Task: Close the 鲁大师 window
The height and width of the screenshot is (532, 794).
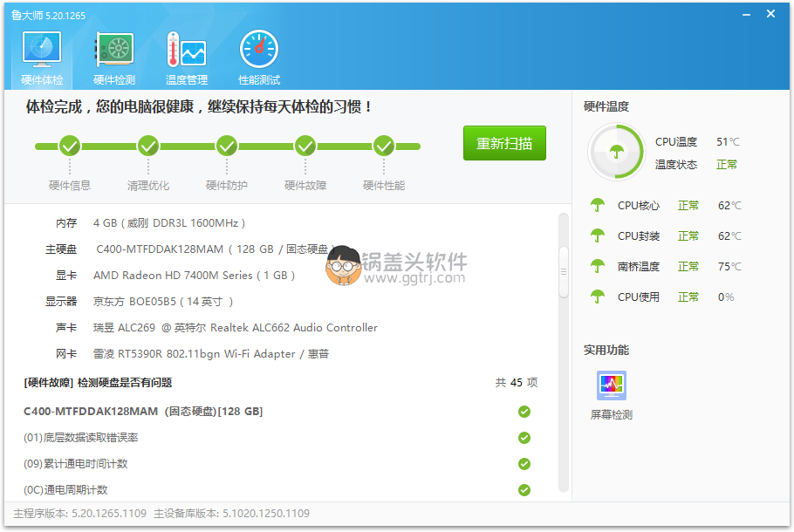Action: 770,14
